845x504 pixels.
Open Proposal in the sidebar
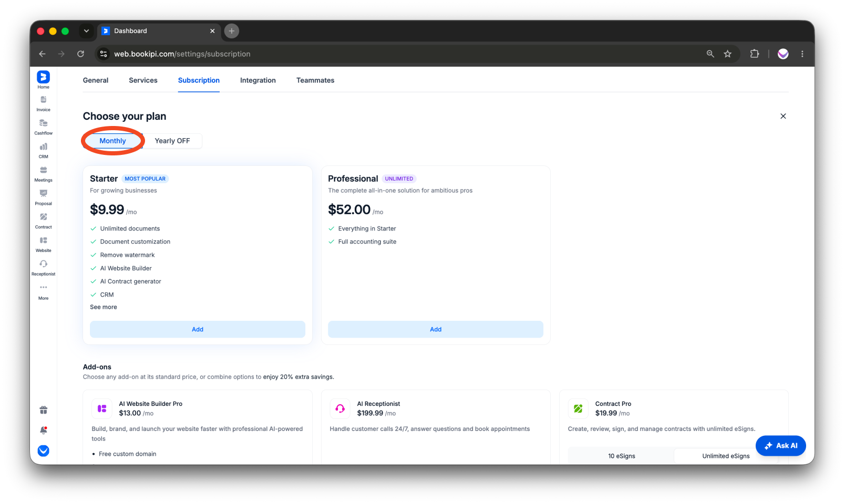tap(43, 198)
